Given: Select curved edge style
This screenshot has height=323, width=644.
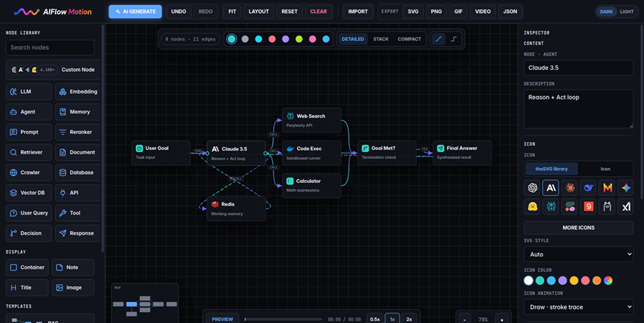Looking at the screenshot, I should 439,39.
